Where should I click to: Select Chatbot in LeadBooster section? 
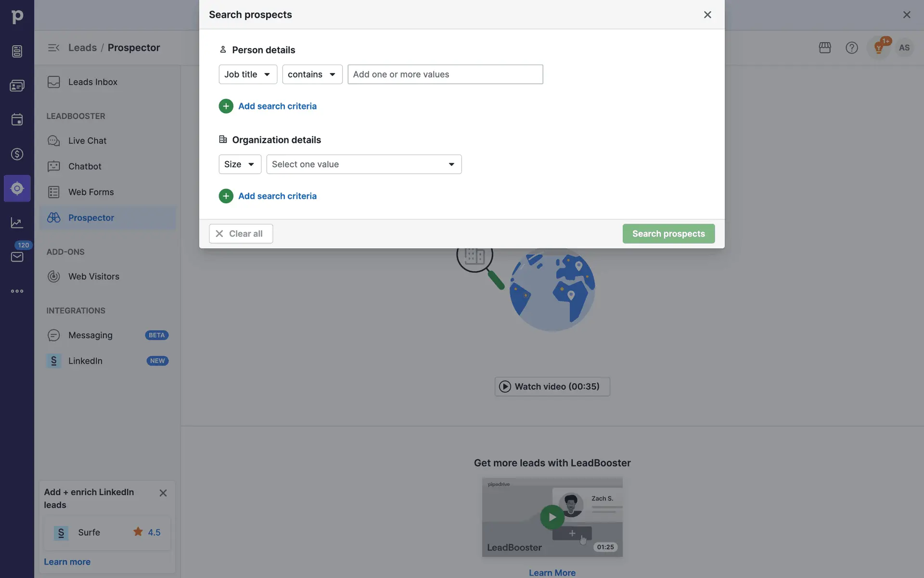pos(85,166)
